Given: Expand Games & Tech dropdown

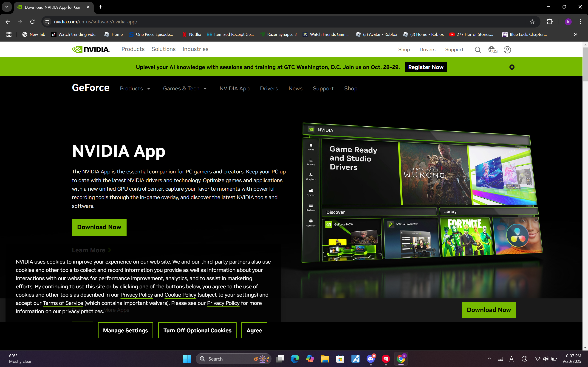Looking at the screenshot, I should pyautogui.click(x=185, y=89).
